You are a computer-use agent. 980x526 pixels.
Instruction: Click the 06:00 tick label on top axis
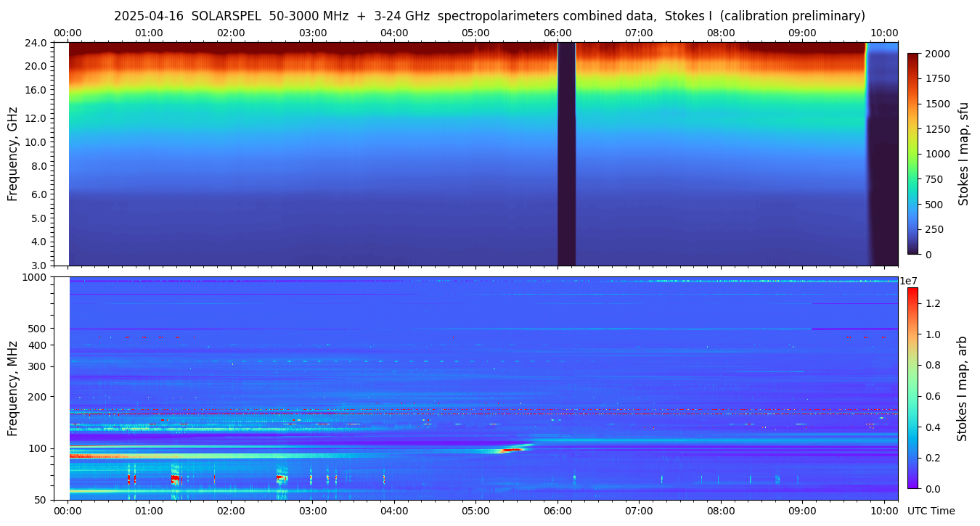point(558,33)
